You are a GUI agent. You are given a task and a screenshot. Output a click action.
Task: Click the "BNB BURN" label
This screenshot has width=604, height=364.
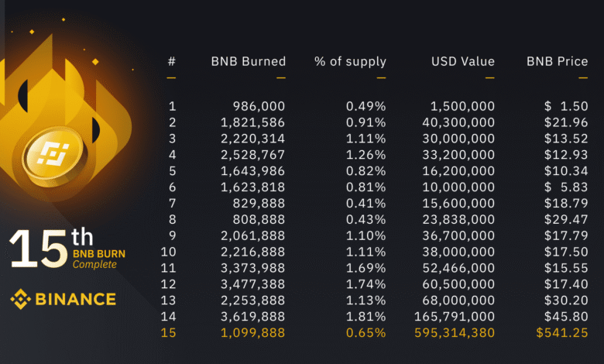99,254
